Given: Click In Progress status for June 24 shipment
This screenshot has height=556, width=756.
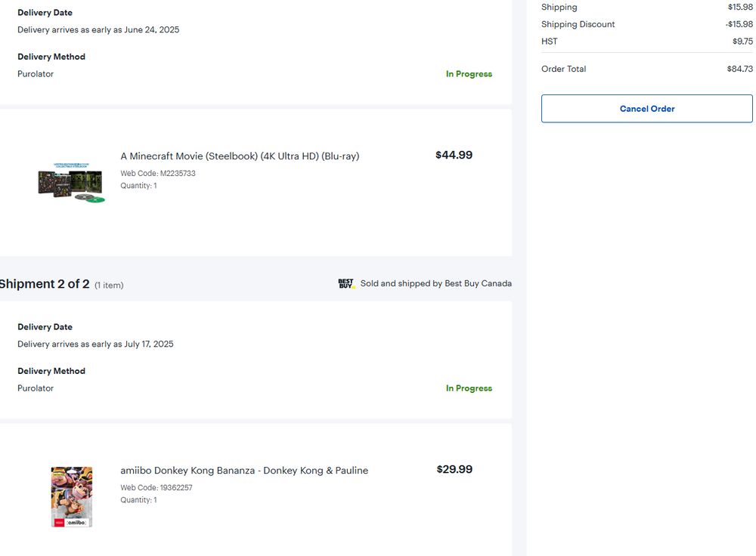Looking at the screenshot, I should 469,74.
